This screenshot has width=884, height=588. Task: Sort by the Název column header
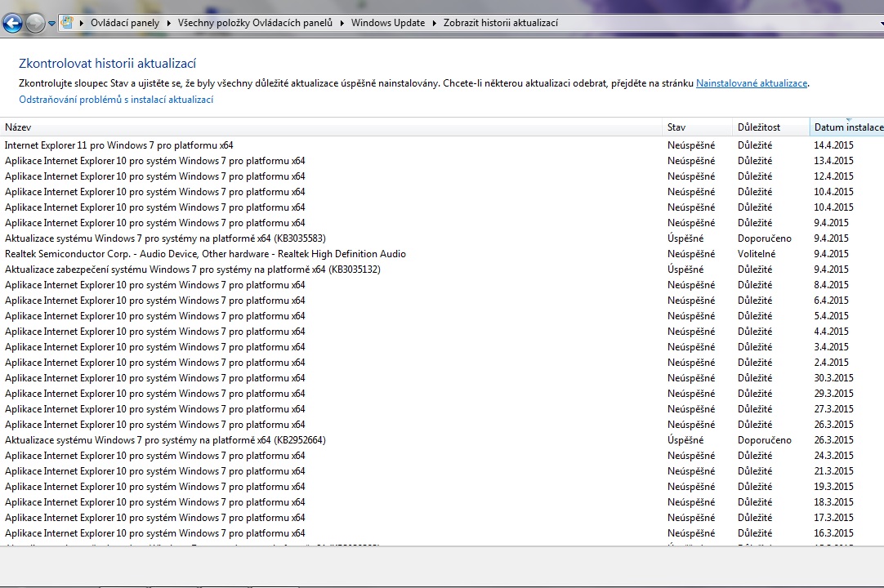pyautogui.click(x=331, y=127)
